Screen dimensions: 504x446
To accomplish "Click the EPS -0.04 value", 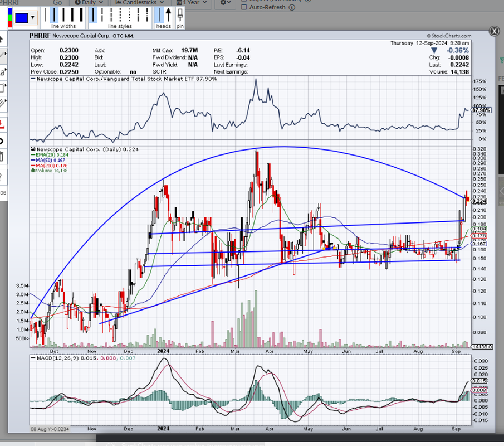I will 243,57.
